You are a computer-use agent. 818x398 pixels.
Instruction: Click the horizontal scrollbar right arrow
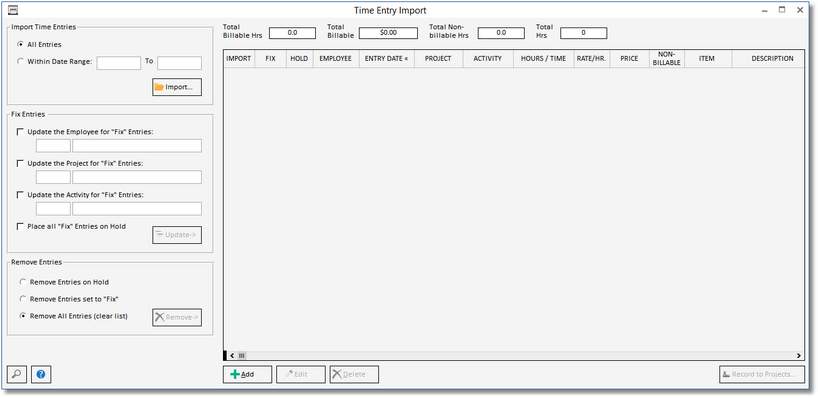[x=800, y=356]
